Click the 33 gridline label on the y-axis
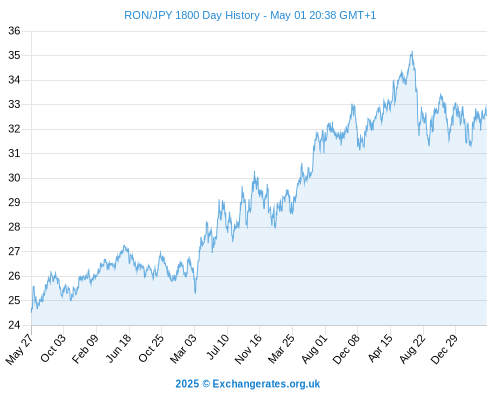 [14, 104]
